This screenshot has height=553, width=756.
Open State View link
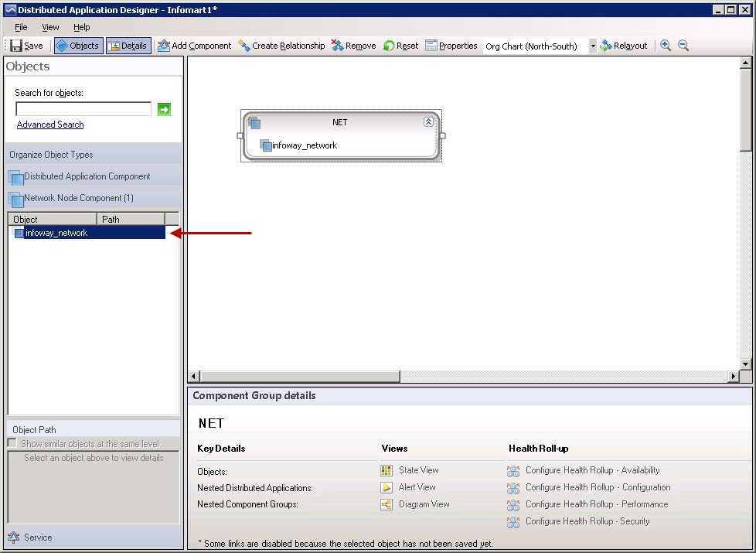click(x=418, y=470)
